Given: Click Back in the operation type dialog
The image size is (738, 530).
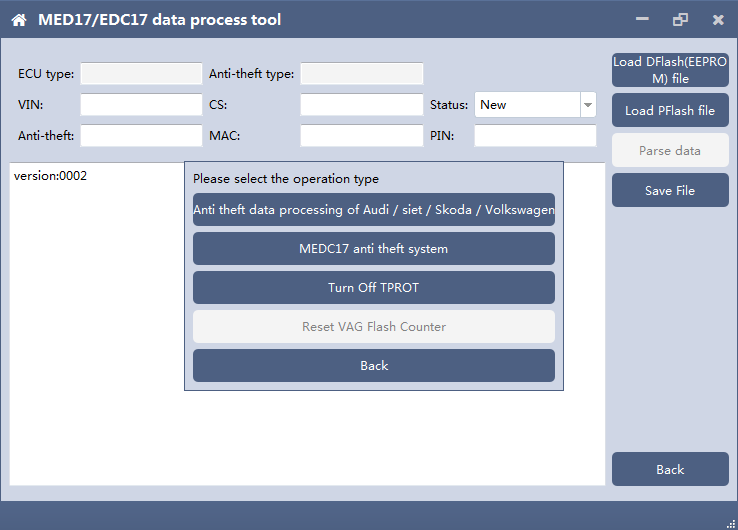Looking at the screenshot, I should point(374,366).
